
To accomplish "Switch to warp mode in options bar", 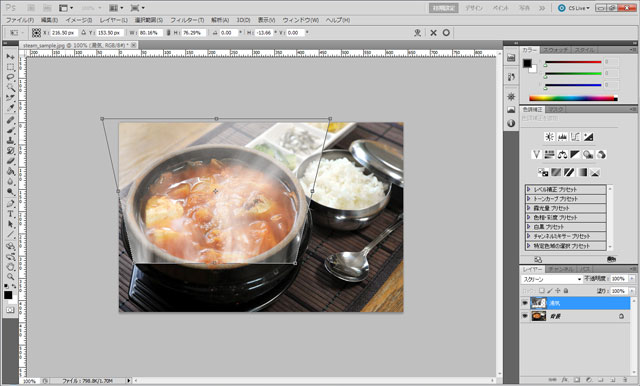I will pos(417,33).
